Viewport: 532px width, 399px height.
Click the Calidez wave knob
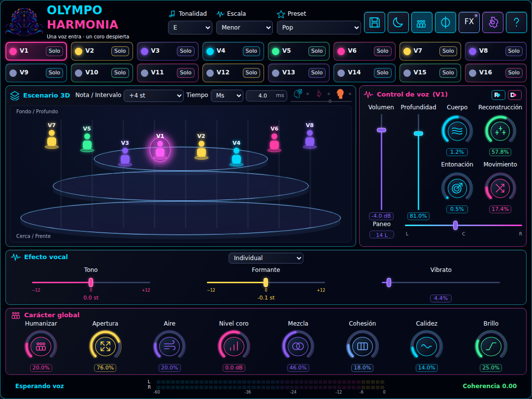tap(427, 346)
